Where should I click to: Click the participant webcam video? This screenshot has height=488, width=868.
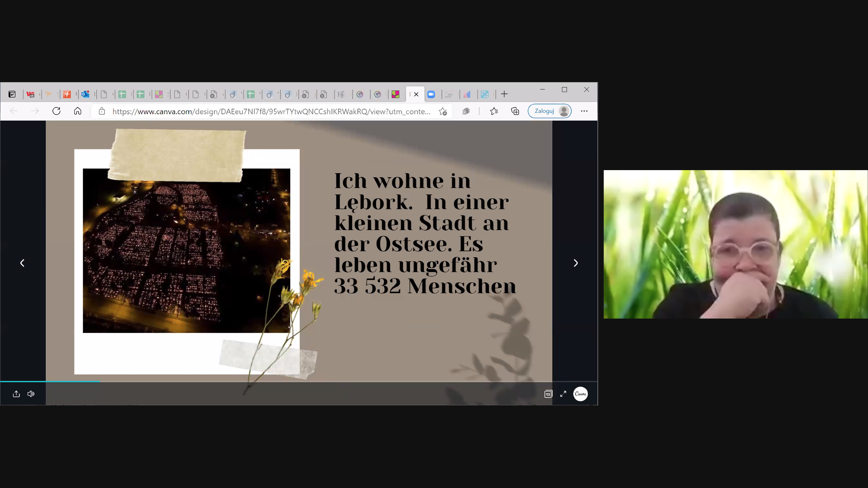tap(735, 244)
